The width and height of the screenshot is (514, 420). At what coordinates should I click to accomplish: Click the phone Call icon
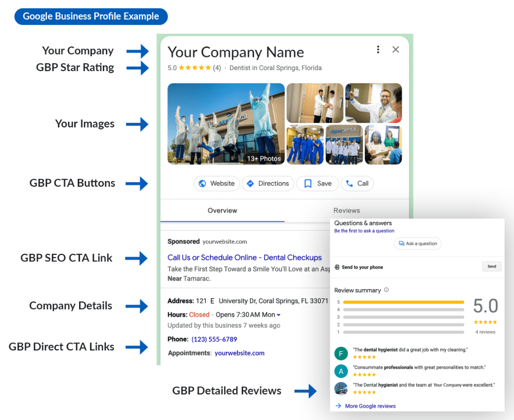349,183
